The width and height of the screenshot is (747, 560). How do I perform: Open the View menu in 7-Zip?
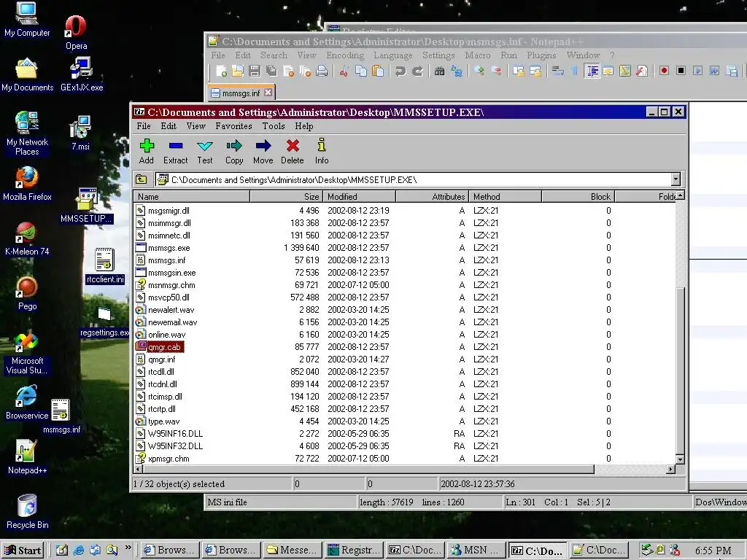[196, 125]
